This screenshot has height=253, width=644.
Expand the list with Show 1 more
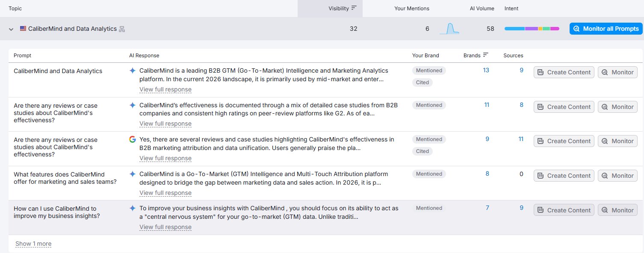(x=33, y=244)
